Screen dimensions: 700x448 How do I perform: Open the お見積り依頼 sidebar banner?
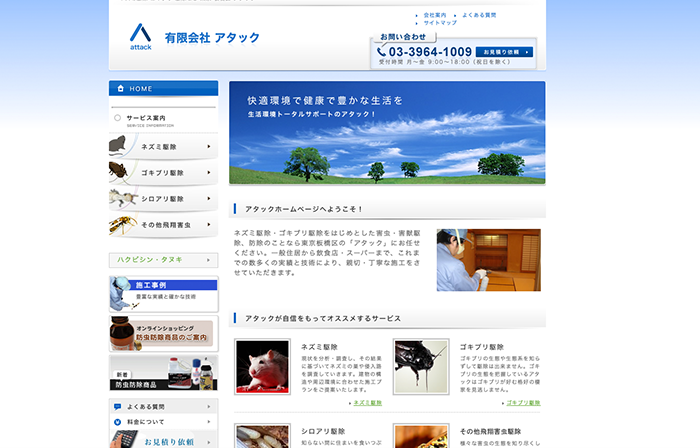(163, 439)
